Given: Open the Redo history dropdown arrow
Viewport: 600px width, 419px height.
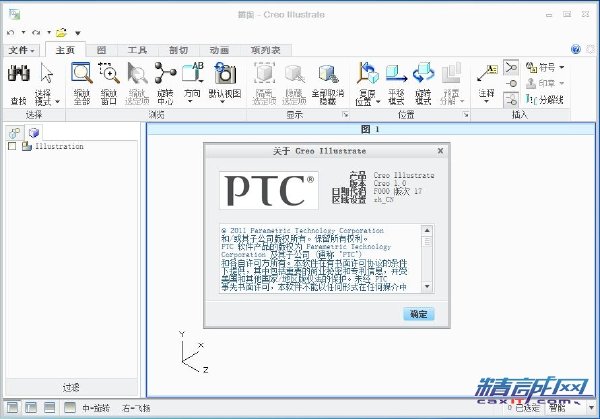Looking at the screenshot, I should (49, 33).
